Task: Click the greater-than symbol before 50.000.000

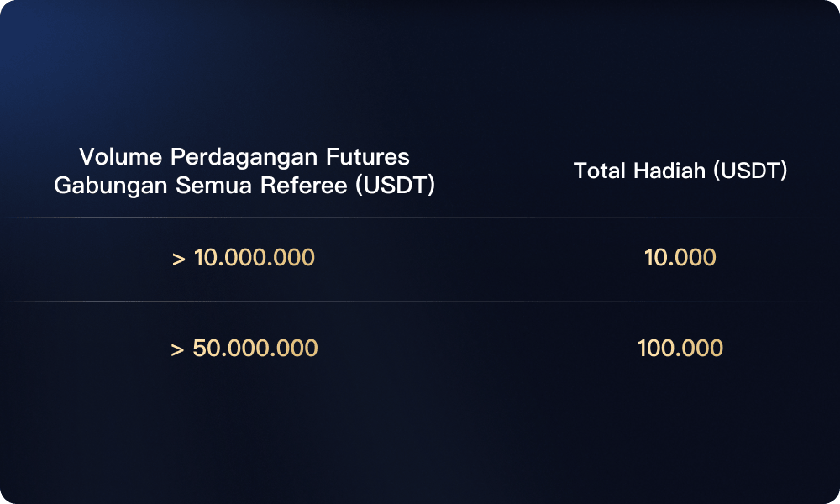Action: pyautogui.click(x=177, y=349)
